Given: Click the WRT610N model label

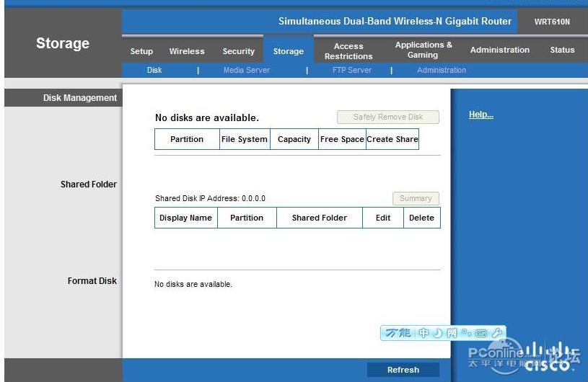Looking at the screenshot, I should point(552,22).
